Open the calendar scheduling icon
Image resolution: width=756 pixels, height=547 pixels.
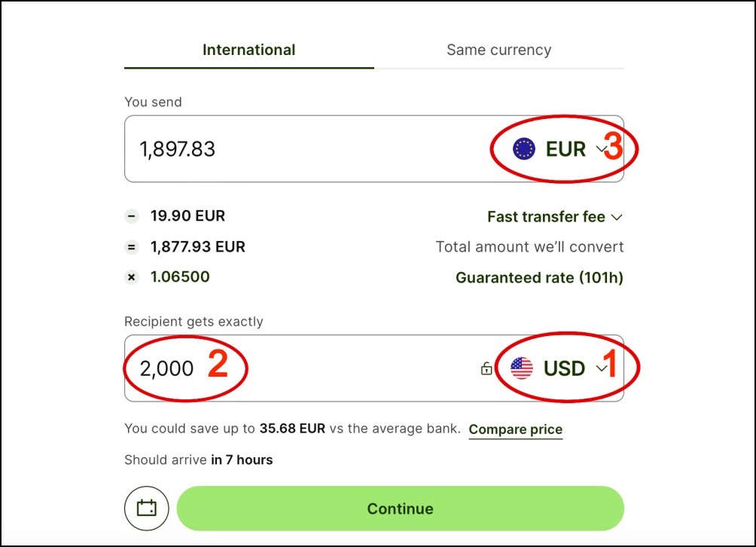[x=146, y=508]
